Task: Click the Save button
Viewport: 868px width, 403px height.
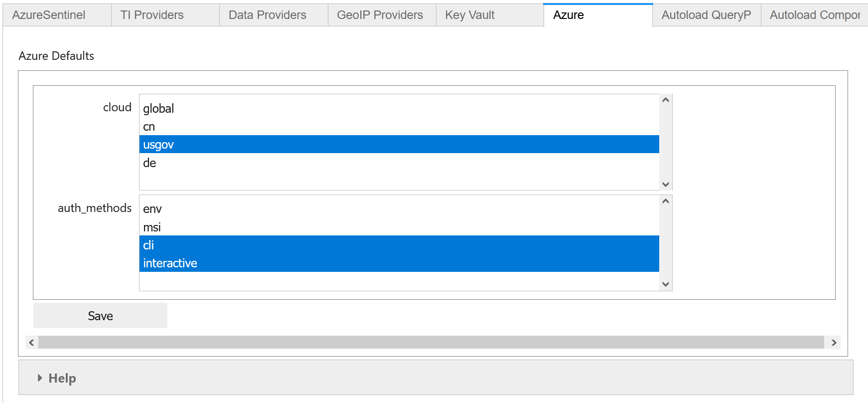Action: pyautogui.click(x=100, y=316)
